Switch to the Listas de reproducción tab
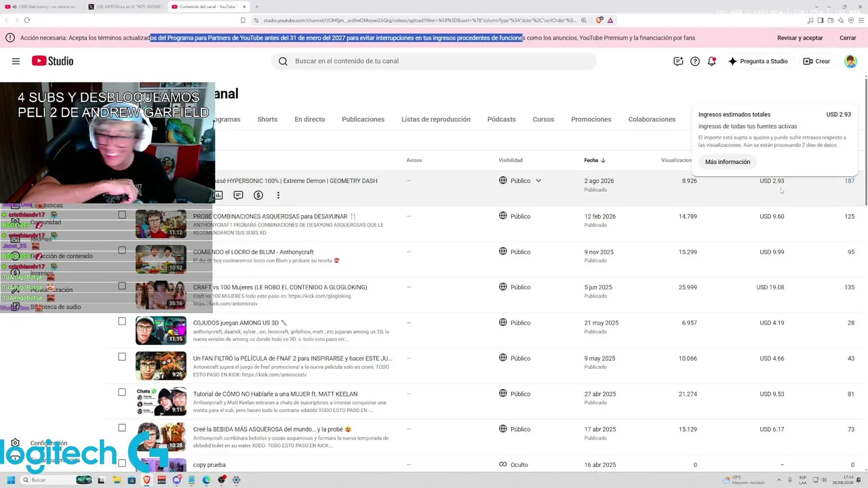This screenshot has height=488, width=868. click(x=435, y=119)
